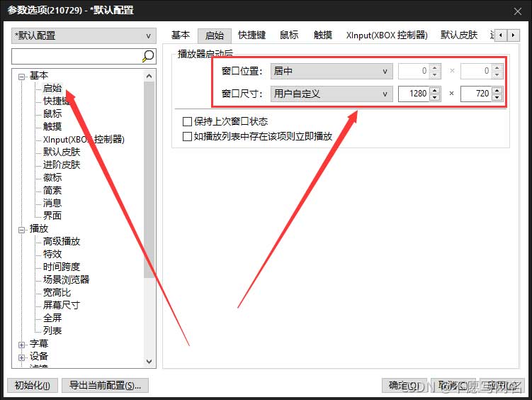Click the 初始化(I) button
532x400 pixels.
click(32, 386)
